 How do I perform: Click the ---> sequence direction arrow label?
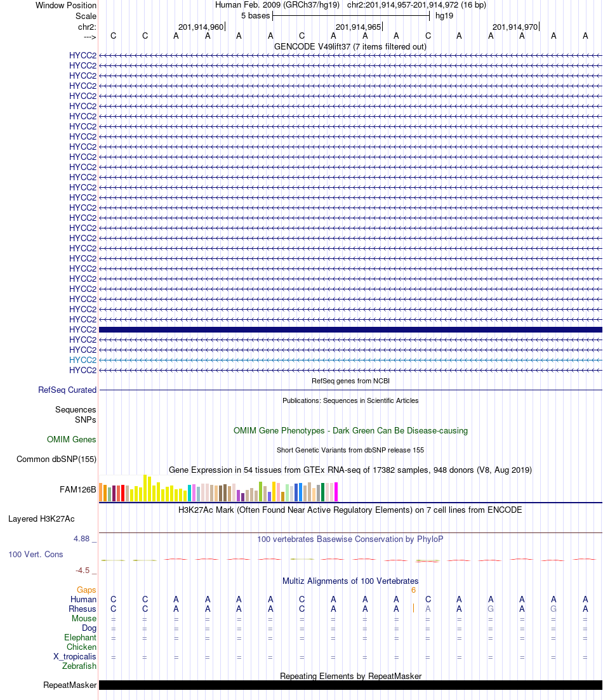[x=89, y=37]
